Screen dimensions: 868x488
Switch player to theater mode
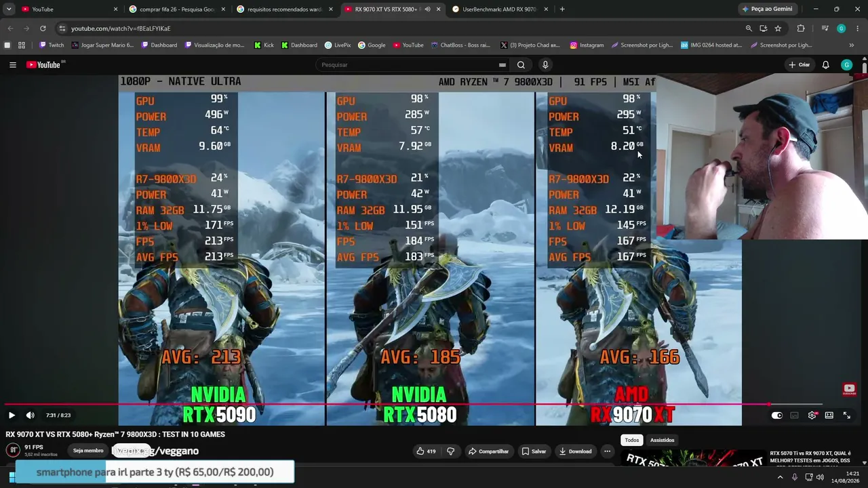coord(829,415)
